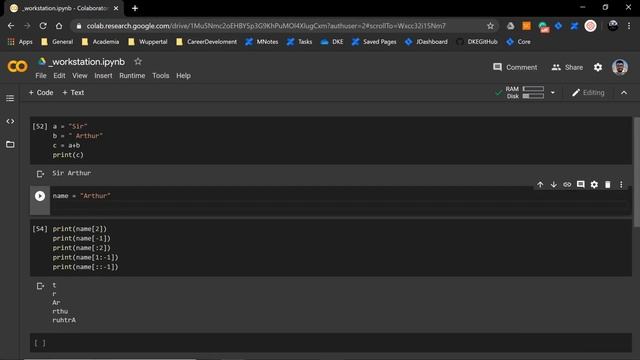Open the Editing mode dropdown

tap(588, 93)
